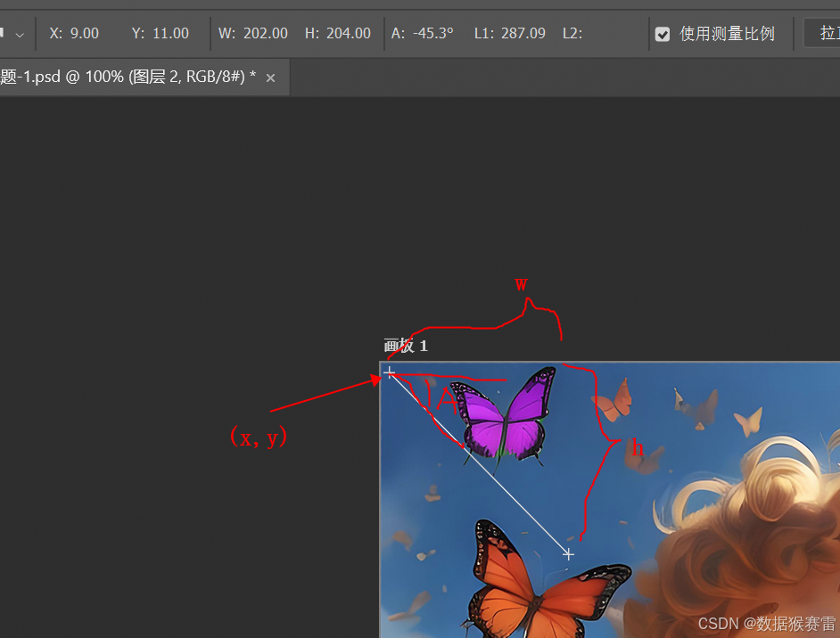Select the L1: 287.09 length readout

[509, 33]
